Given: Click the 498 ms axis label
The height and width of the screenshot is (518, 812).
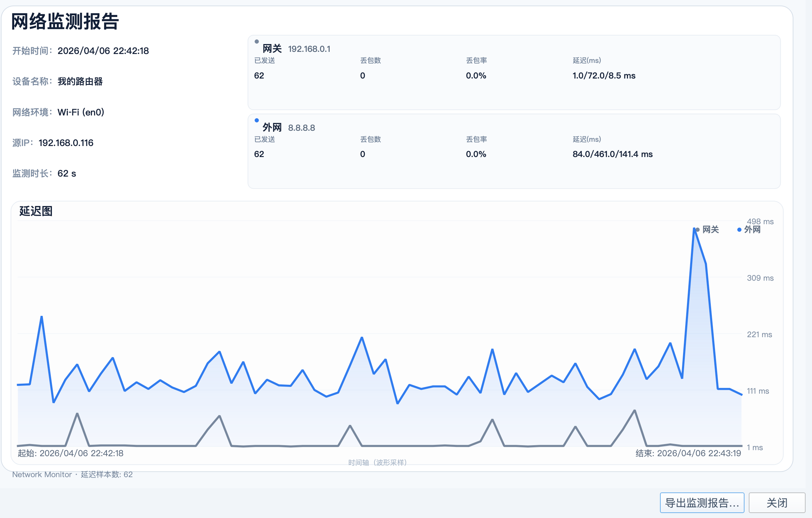Looking at the screenshot, I should [x=760, y=222].
